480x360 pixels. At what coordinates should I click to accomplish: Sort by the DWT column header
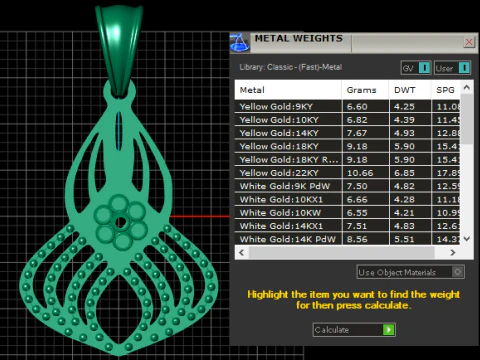coord(410,90)
